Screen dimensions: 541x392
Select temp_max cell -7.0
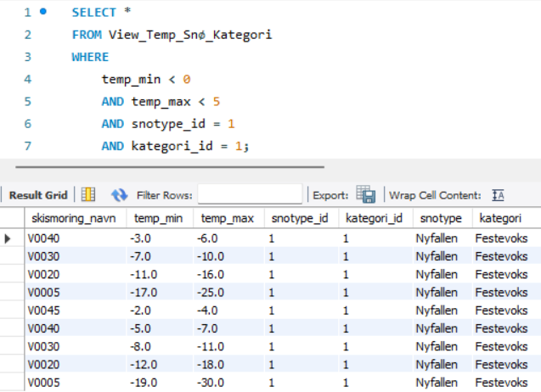228,328
